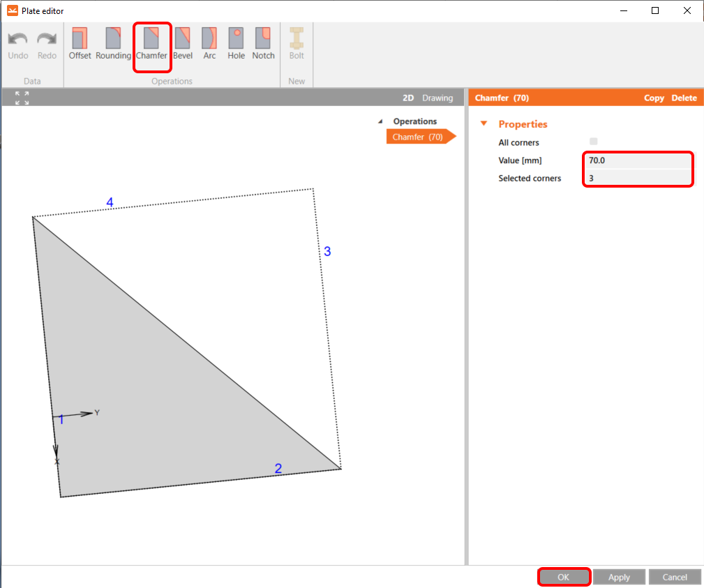This screenshot has width=704, height=588.
Task: Collapse the Operations tree list
Action: coord(380,121)
